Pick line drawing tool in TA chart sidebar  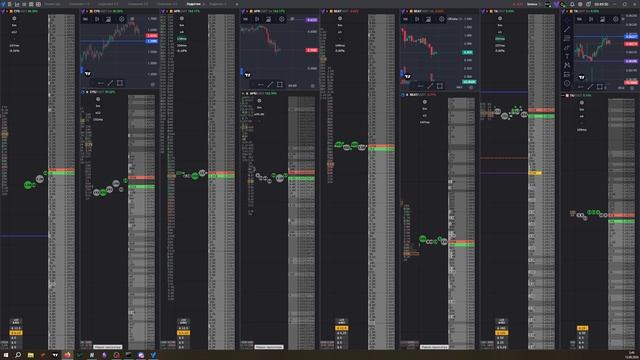pyautogui.click(x=567, y=29)
